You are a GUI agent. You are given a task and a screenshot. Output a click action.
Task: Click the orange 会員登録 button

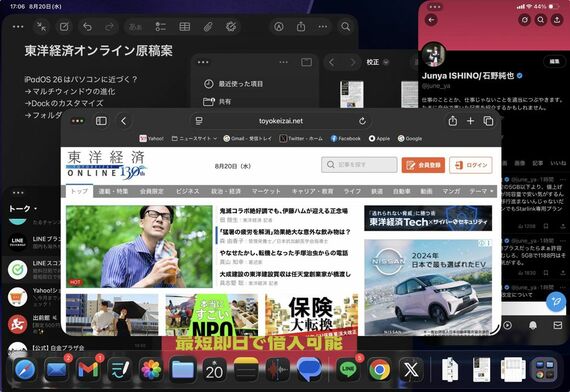(423, 165)
